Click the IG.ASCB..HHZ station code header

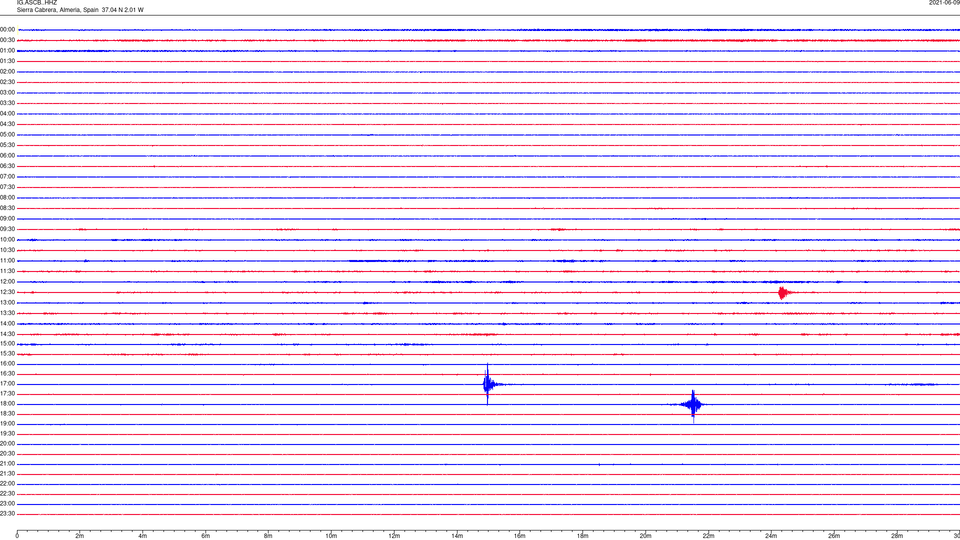tap(37, 2)
